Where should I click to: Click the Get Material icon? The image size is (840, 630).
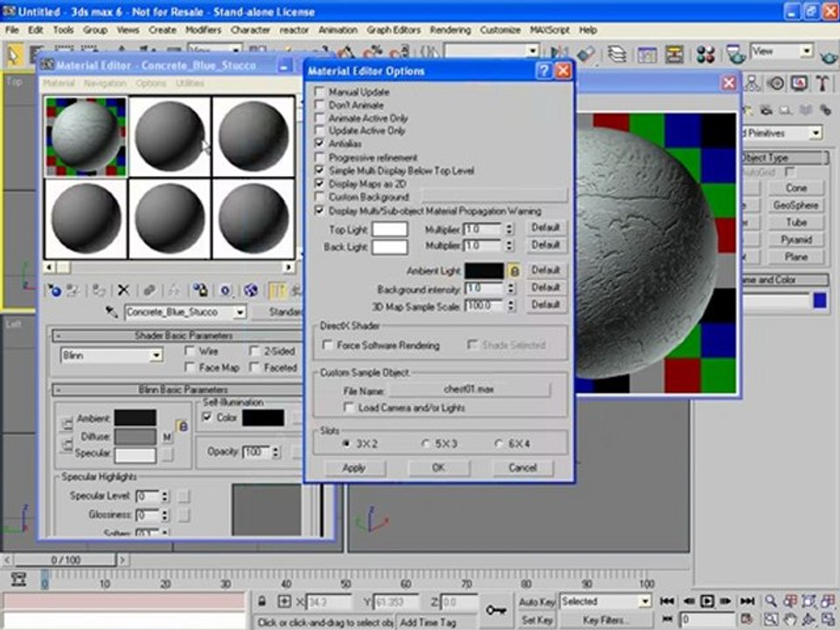point(54,290)
